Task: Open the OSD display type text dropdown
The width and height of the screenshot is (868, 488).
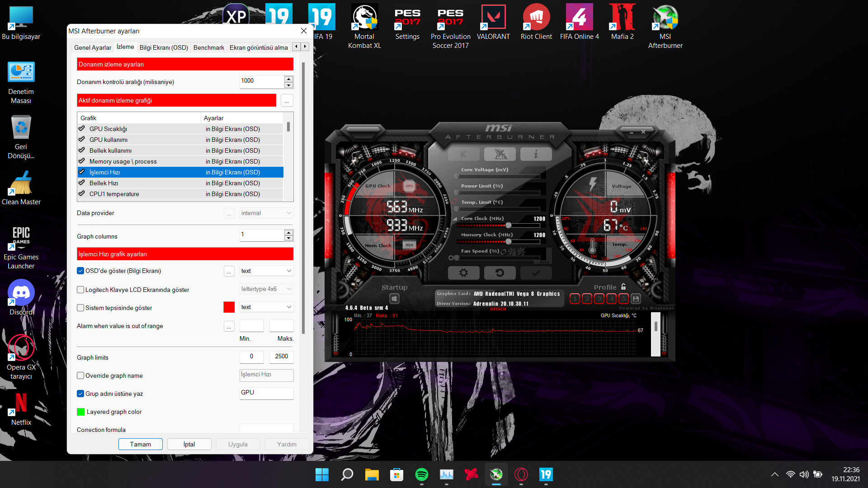Action: 266,271
